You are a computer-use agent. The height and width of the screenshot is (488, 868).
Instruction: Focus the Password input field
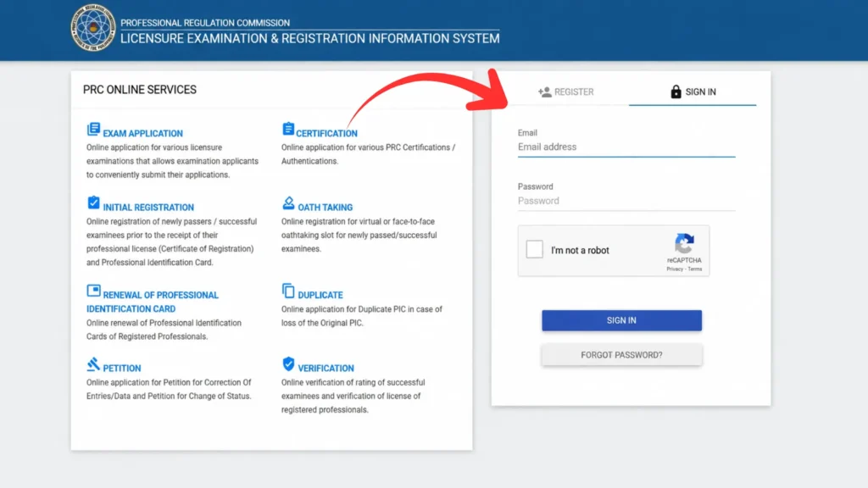pyautogui.click(x=626, y=201)
